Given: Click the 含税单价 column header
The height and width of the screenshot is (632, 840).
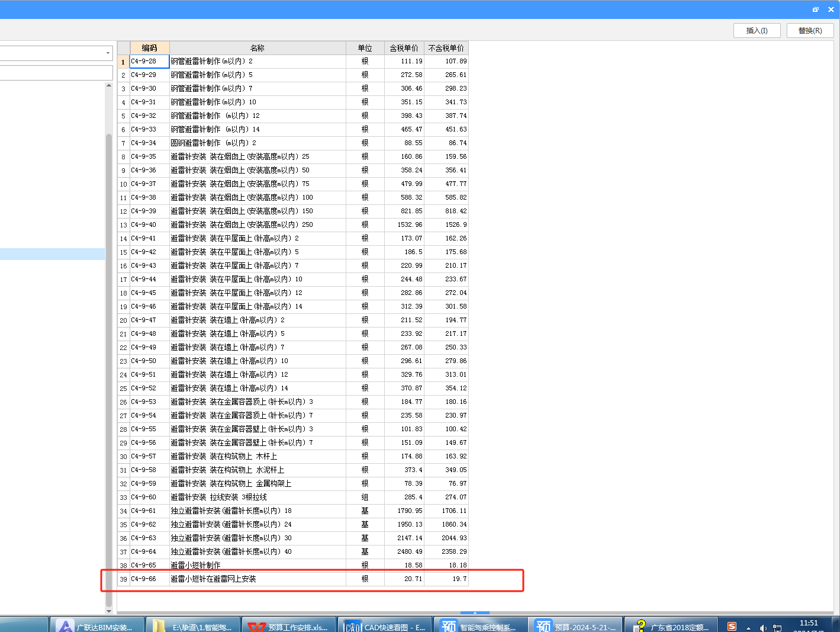Looking at the screenshot, I should pyautogui.click(x=404, y=48).
